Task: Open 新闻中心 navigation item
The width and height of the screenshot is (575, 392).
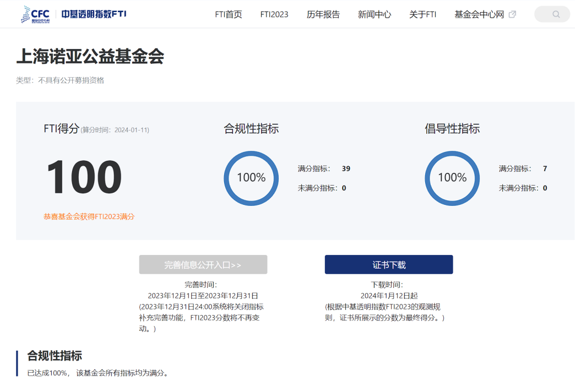Action: (375, 14)
